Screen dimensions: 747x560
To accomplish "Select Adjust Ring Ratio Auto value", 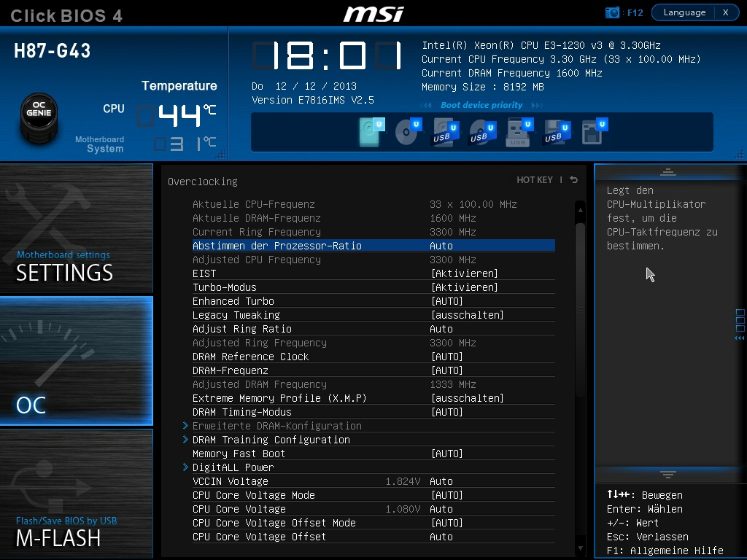I will pos(441,329).
